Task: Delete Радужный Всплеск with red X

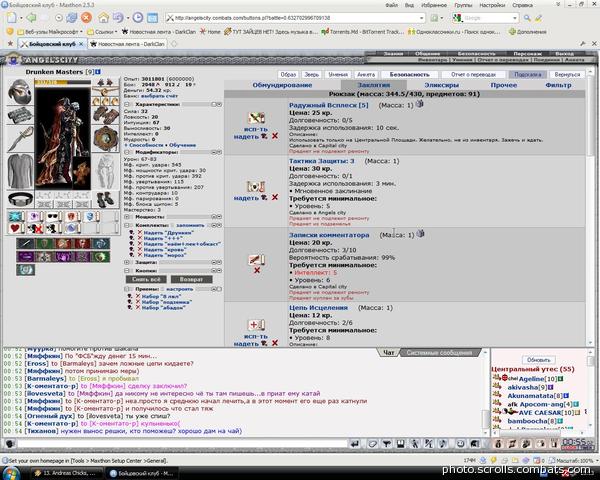Action: point(275,136)
